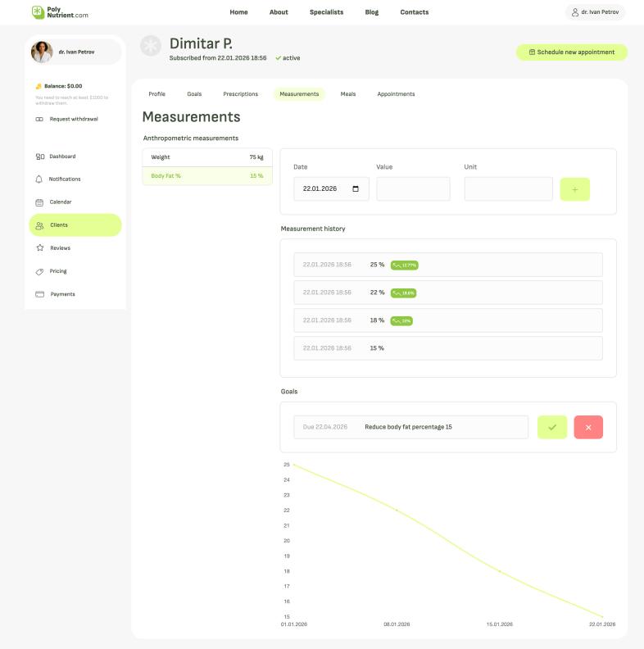Click the Value input field

click(x=413, y=188)
